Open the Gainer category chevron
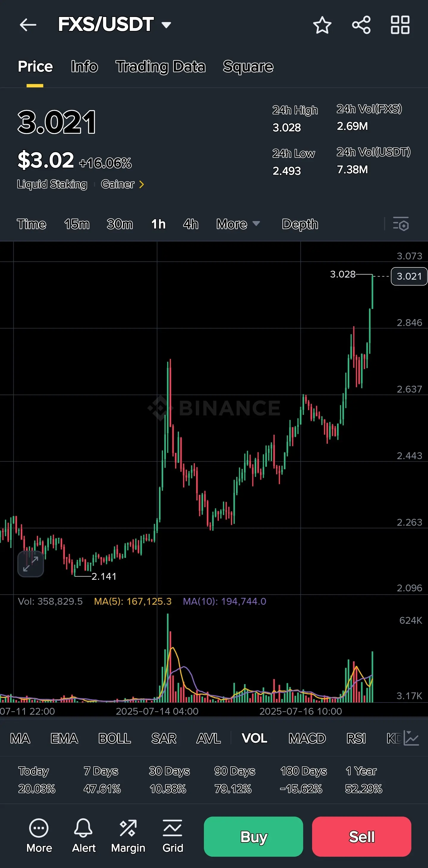 141,184
